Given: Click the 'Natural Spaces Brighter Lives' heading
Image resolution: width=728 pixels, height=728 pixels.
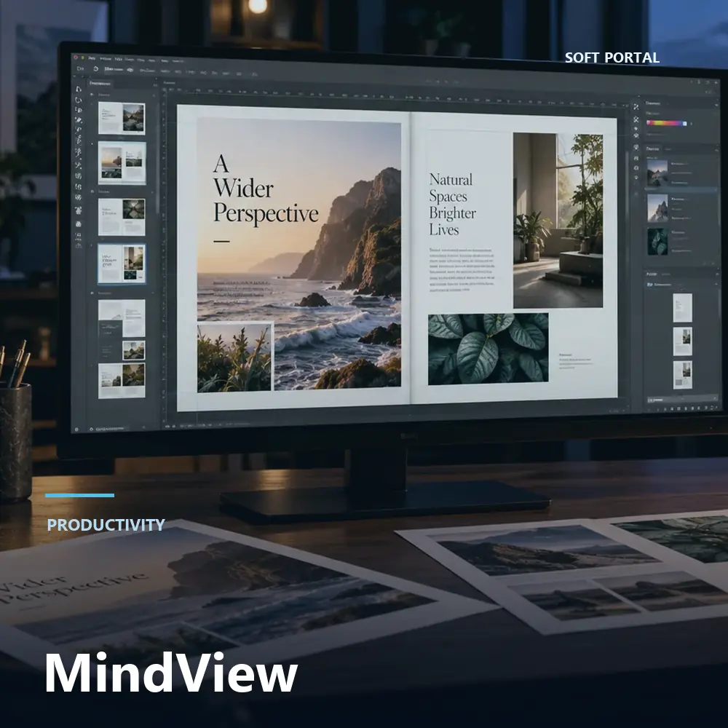Looking at the screenshot, I should [x=452, y=205].
